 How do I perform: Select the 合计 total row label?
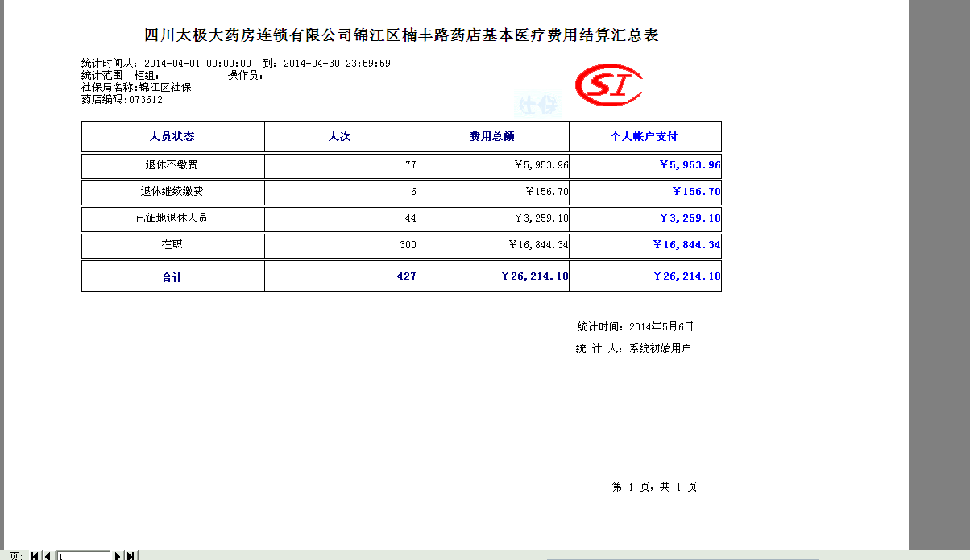tap(172, 276)
